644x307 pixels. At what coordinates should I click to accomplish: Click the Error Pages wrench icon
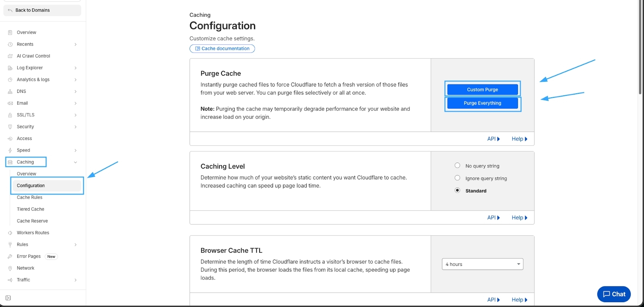pos(10,256)
